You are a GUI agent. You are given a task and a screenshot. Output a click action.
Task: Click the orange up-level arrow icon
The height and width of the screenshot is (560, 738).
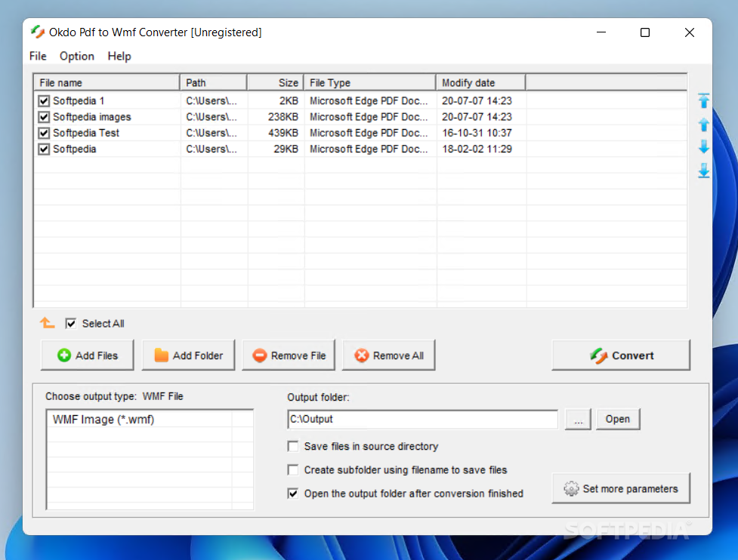pos(47,323)
